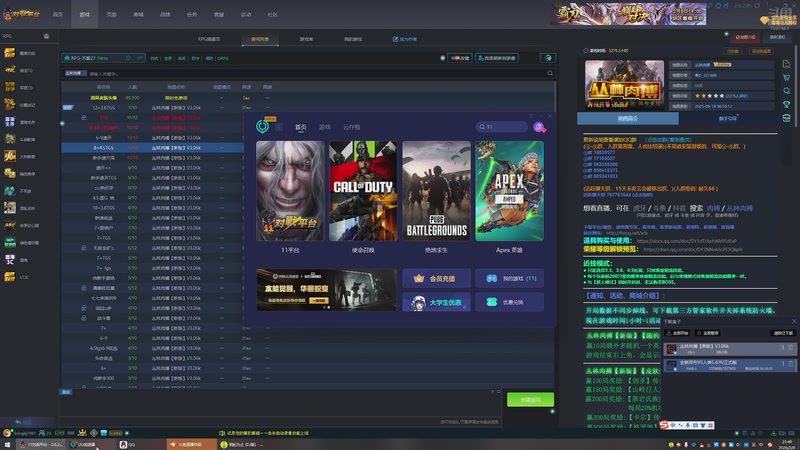Viewport: 800px width, 450px height.
Task: Pause the 5.4.9V正式版 download
Action: pos(782,364)
